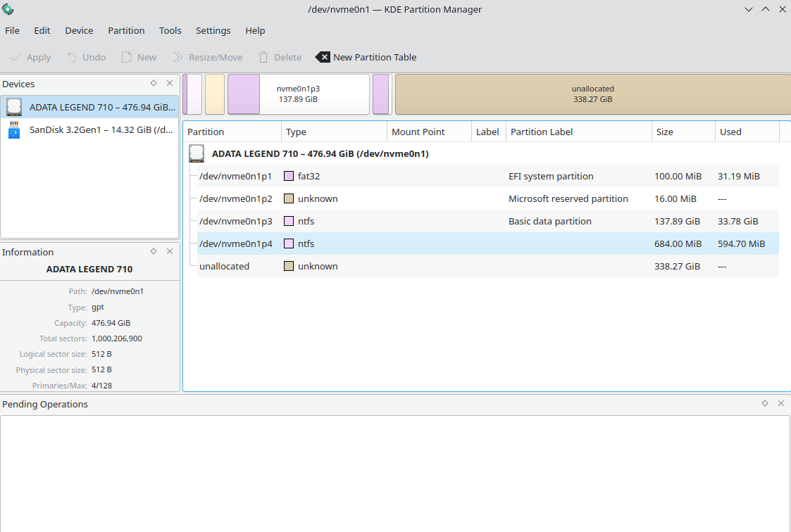Sort by the Type column header
This screenshot has width=791, height=532.
(x=334, y=132)
